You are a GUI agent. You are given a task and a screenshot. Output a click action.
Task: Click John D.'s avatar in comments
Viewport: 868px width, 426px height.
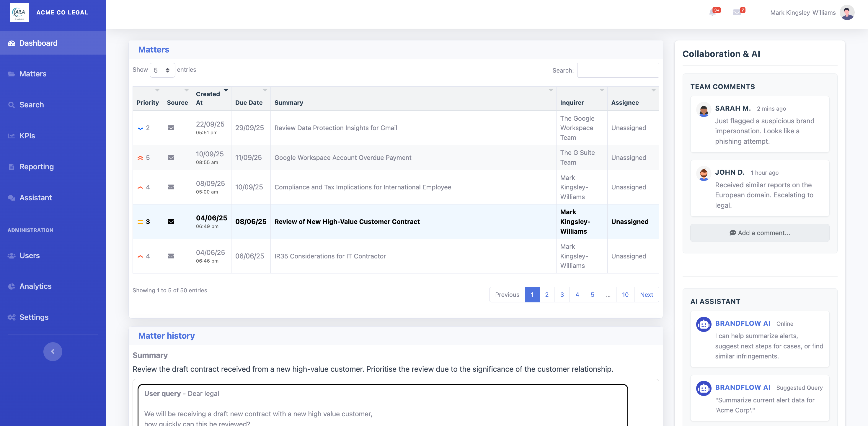[704, 174]
